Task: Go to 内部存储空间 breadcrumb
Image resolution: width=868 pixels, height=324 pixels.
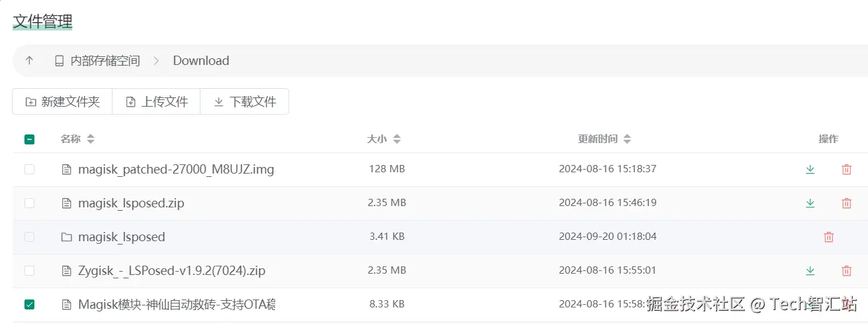Action: [x=105, y=61]
